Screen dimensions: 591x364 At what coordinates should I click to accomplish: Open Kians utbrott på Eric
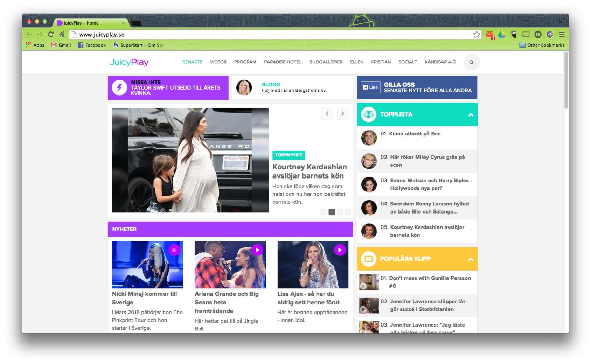tap(417, 138)
